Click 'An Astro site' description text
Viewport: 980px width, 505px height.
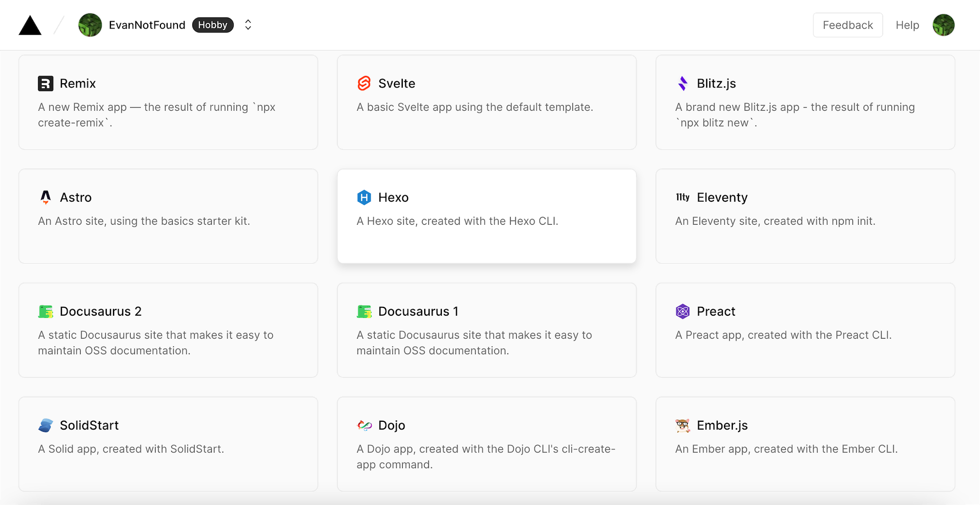coord(144,221)
